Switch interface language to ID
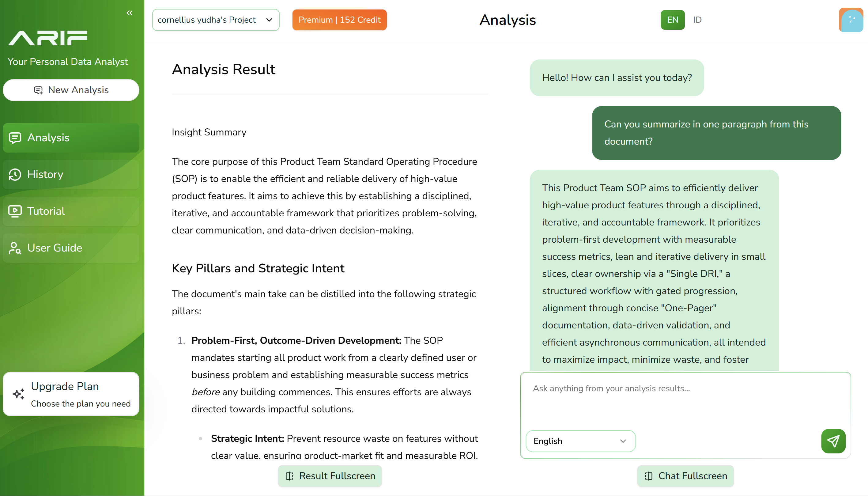 coord(697,20)
